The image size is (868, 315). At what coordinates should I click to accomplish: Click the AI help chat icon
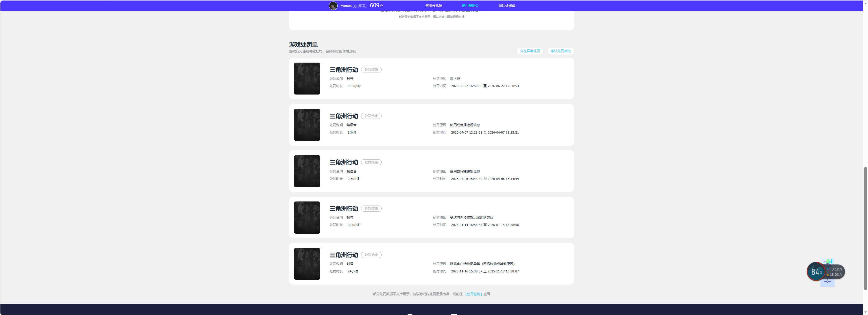pyautogui.click(x=828, y=281)
